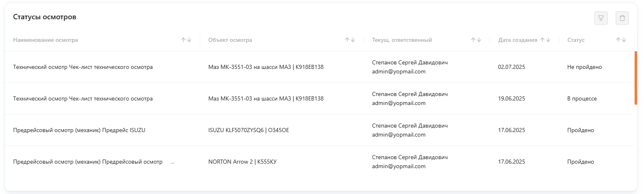Sort by Объект осмотра arrows icon
Image resolution: width=644 pixels, height=194 pixels.
tap(350, 40)
